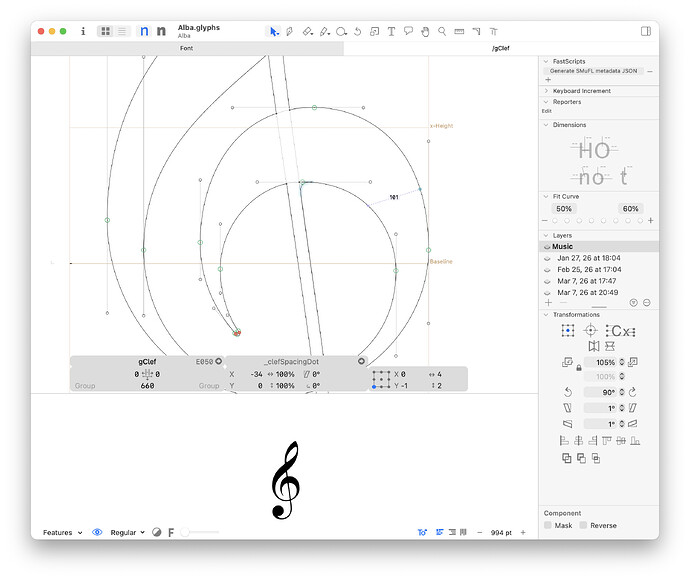Rotate selection clockwise

tap(633, 392)
